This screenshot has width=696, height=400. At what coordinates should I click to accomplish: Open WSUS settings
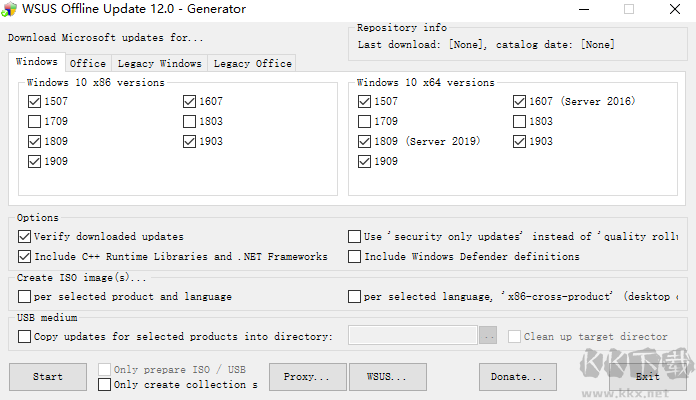(388, 376)
